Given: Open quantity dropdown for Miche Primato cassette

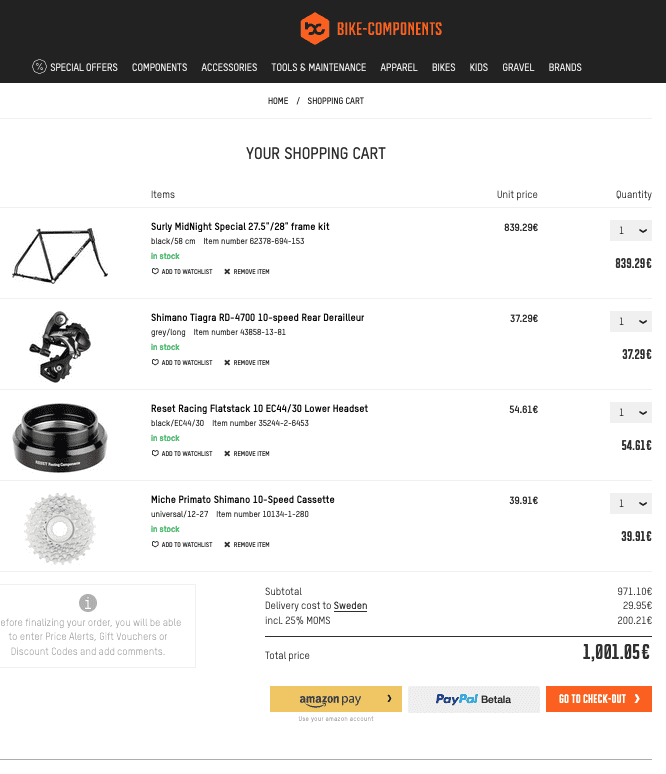Looking at the screenshot, I should tap(630, 503).
